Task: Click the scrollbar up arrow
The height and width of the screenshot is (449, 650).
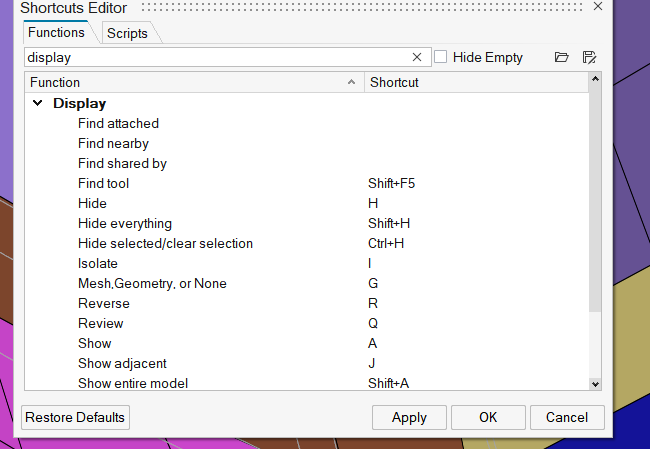Action: 595,79
